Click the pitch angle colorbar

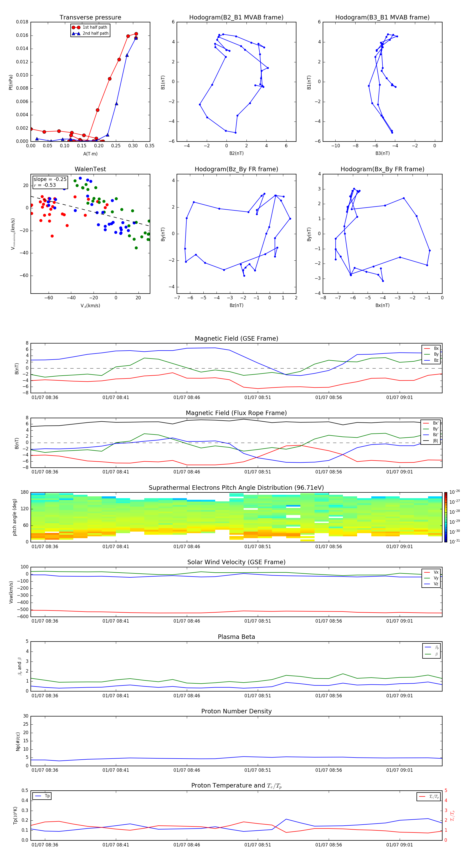click(446, 517)
